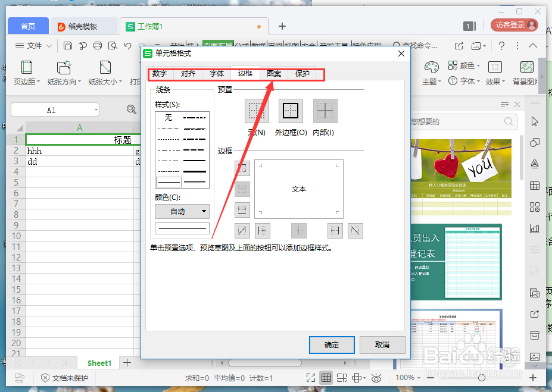Switch to the 保护 tab

click(302, 74)
